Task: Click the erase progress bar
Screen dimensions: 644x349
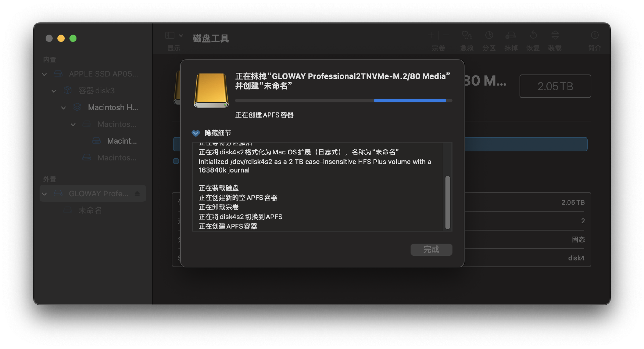Action: pyautogui.click(x=343, y=100)
